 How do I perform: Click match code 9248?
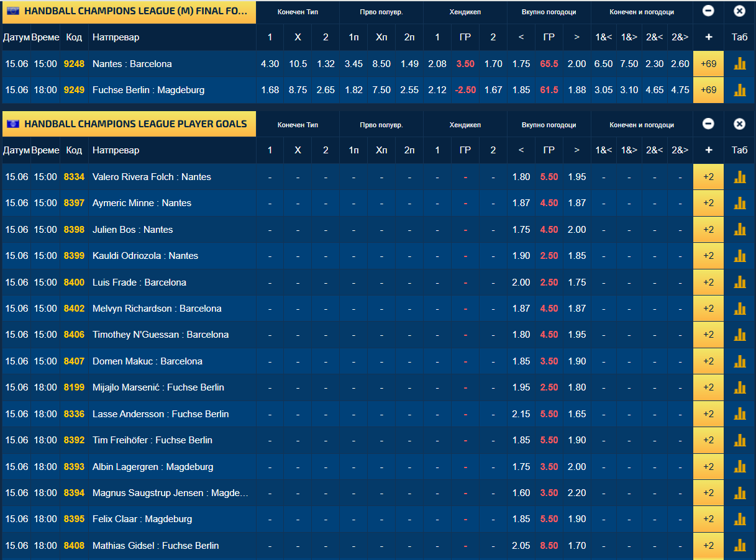(74, 64)
